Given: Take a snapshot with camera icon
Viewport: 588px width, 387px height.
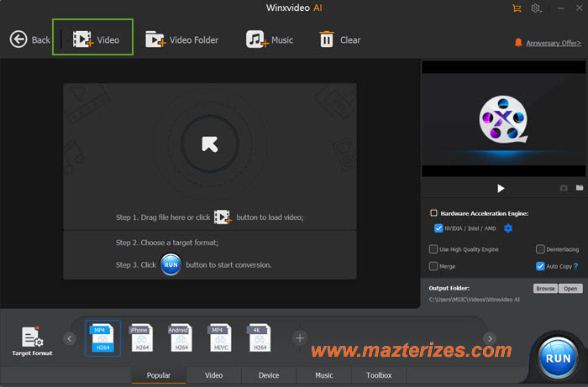Looking at the screenshot, I should pyautogui.click(x=564, y=188).
